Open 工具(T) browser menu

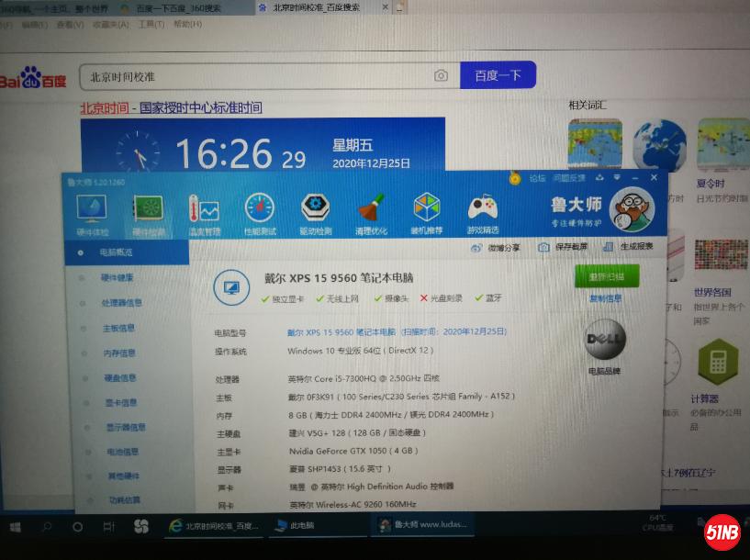[151, 24]
